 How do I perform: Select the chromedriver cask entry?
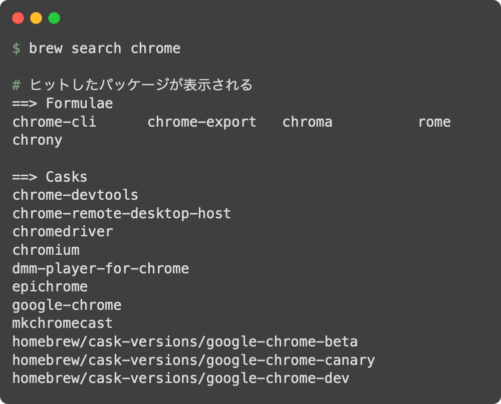pyautogui.click(x=63, y=232)
